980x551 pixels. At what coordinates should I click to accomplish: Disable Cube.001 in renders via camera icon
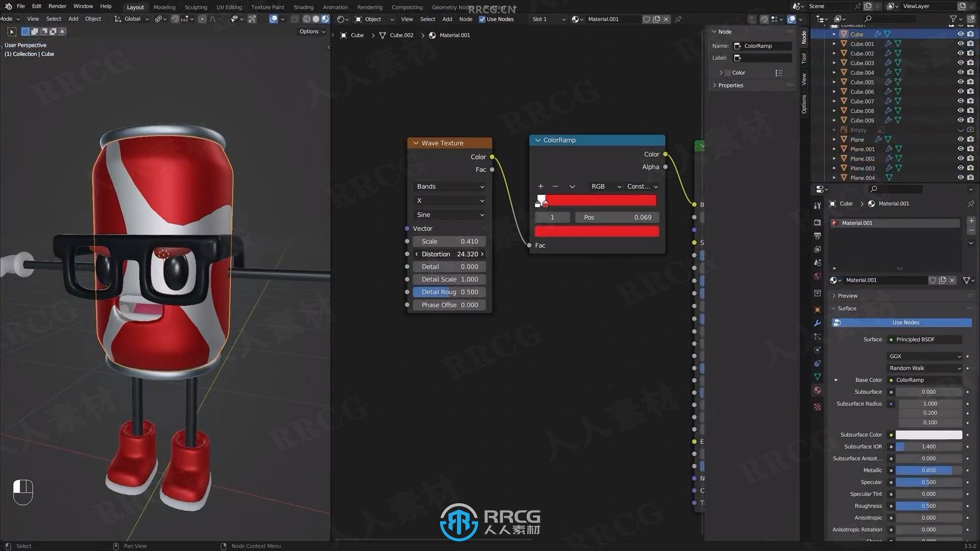tap(970, 43)
